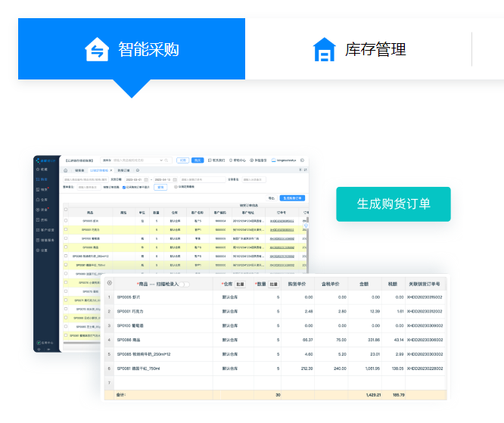Open 购货 module in the sidebar

pos(42,179)
